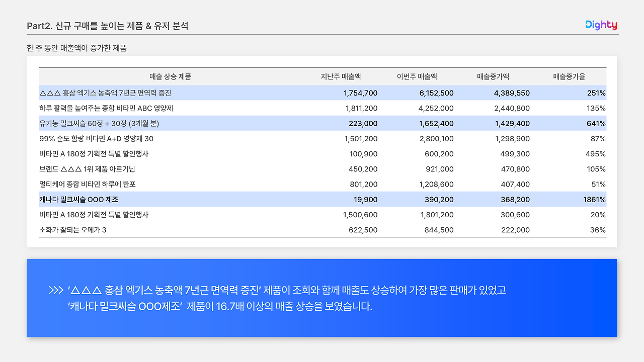
Task: Click the value 1,811,200
Action: [x=362, y=108]
